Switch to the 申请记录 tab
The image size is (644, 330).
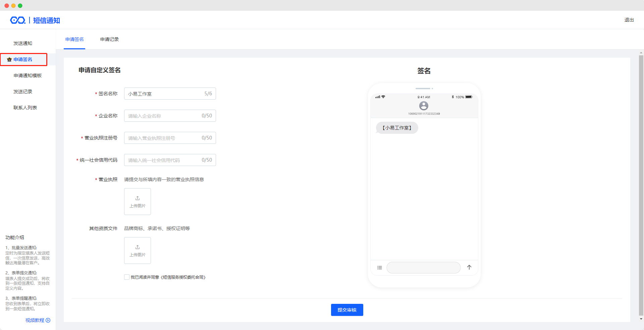pos(109,40)
